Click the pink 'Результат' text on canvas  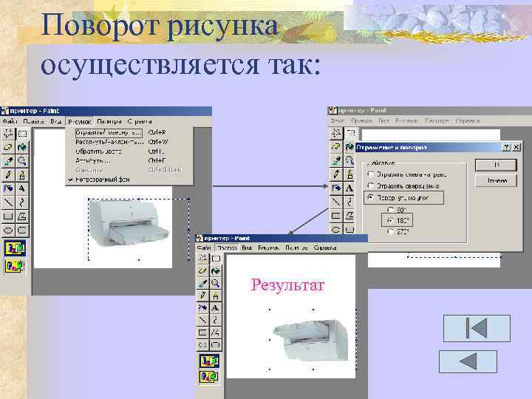pos(287,284)
